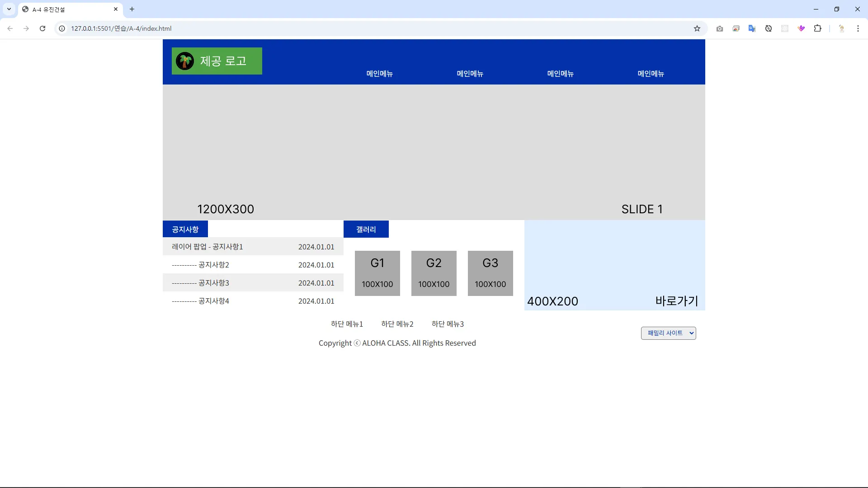Expand the 패밀리 사이트 dropdown
Viewport: 868px width, 488px height.
click(x=668, y=333)
